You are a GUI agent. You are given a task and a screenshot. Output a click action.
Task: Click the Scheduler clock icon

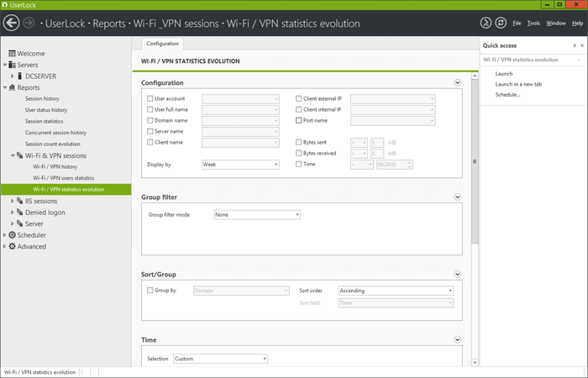[x=12, y=235]
